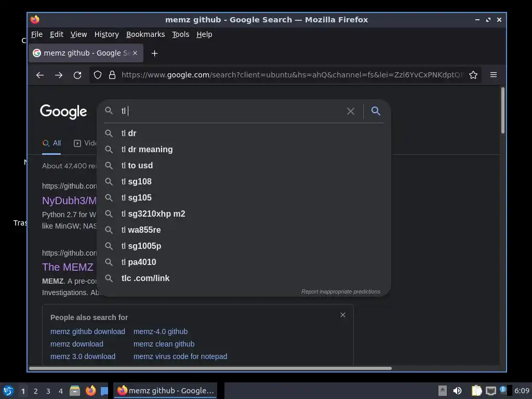Choose the 'tlc .com/link' suggestion
Screen dimensions: 532x399
click(x=244, y=278)
